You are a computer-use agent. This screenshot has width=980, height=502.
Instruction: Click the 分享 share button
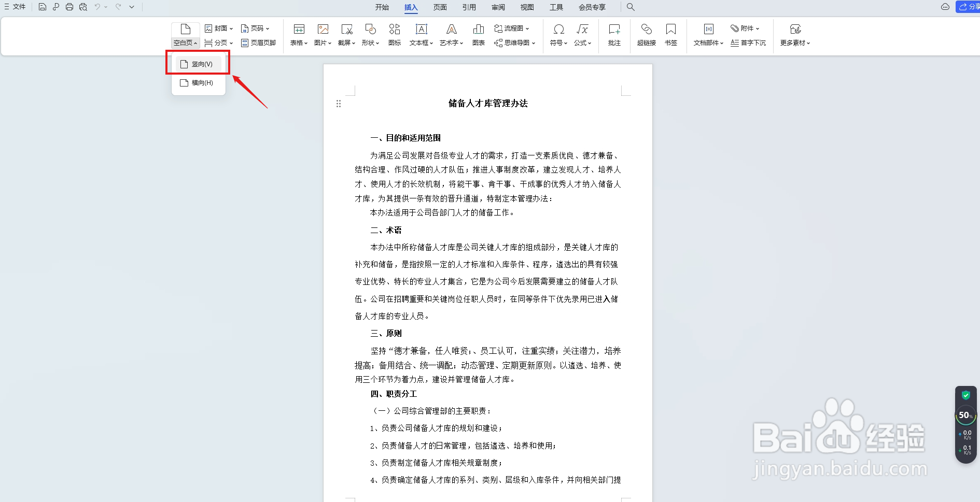pyautogui.click(x=968, y=7)
